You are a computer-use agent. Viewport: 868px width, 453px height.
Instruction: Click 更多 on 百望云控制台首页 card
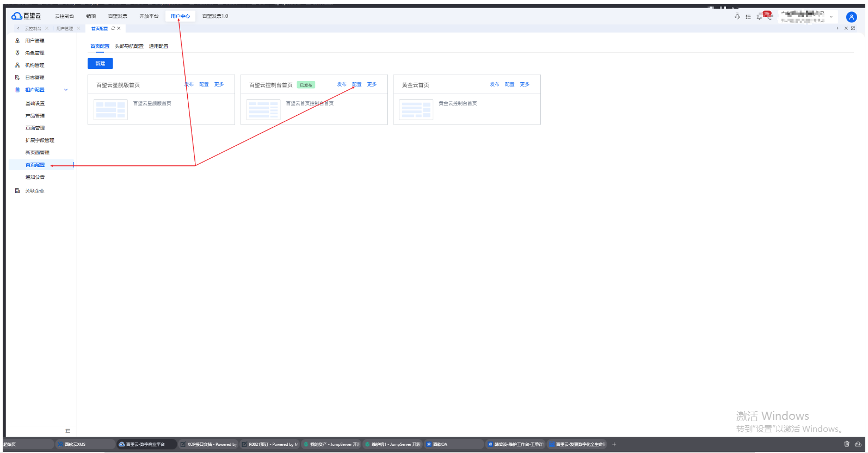(372, 84)
